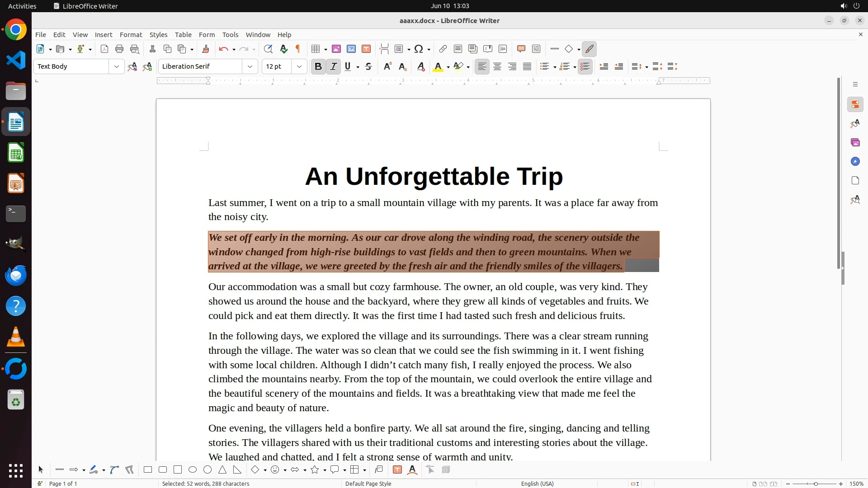Open the Format menu
The image size is (868, 488).
[131, 34]
